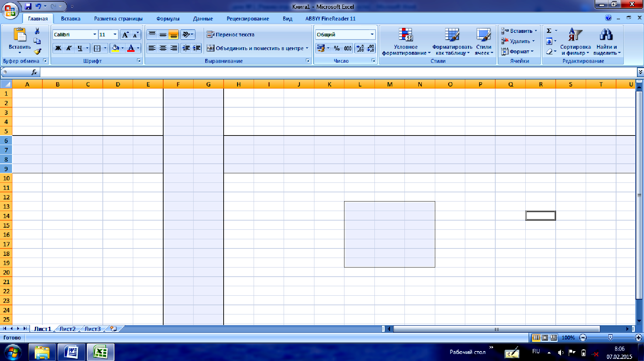Open Условное форматирование menu
Viewport: 644px width, 361px height.
[x=406, y=42]
